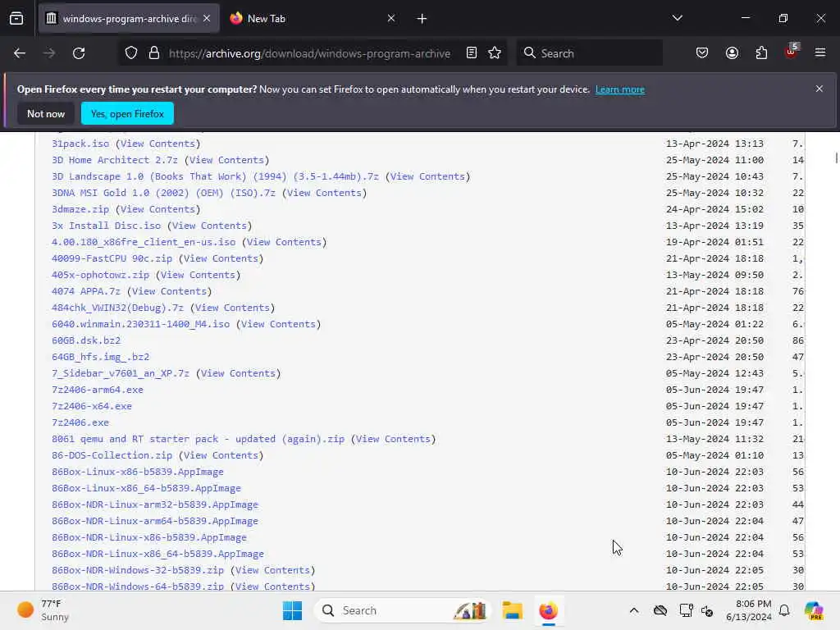Go back to previous page
The width and height of the screenshot is (840, 630).
tap(20, 53)
